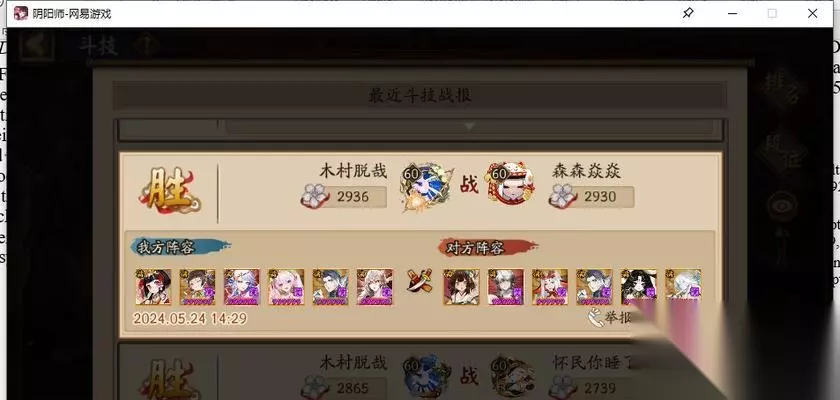The width and height of the screenshot is (840, 400).
Task: Select first shikigami in 我方阵容 lineup
Action: coord(153,287)
